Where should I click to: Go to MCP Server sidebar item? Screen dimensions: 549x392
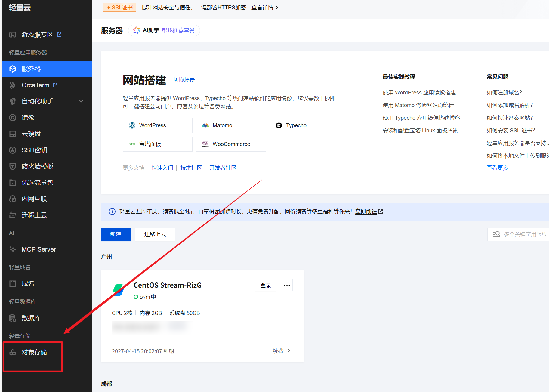(39, 249)
